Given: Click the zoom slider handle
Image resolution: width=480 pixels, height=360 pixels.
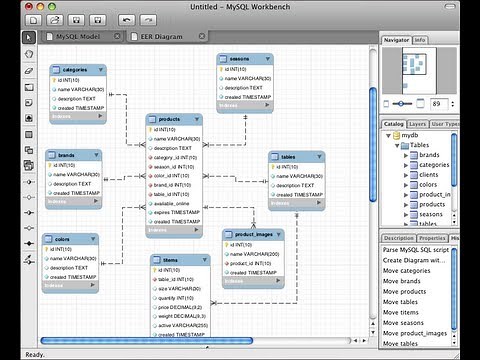Looking at the screenshot, I should (401, 104).
